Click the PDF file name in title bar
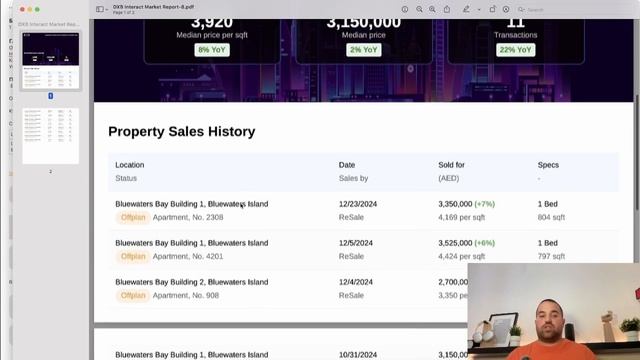This screenshot has height=360, width=640. pyautogui.click(x=153, y=7)
